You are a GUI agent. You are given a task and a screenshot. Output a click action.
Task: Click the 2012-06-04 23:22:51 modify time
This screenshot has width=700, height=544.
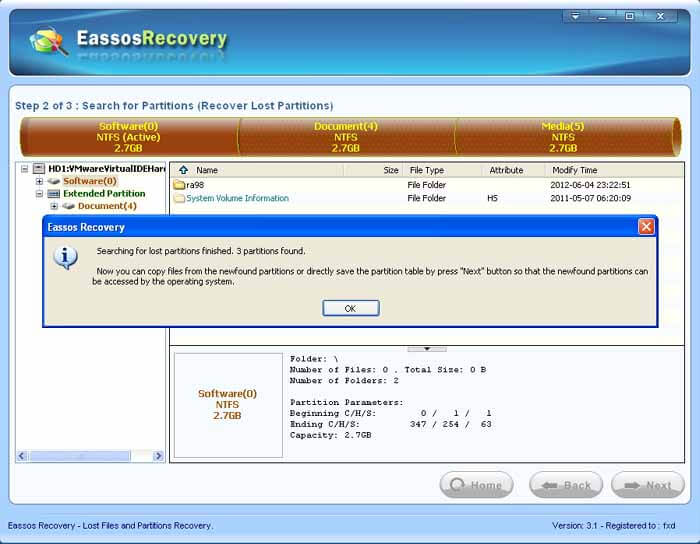590,185
